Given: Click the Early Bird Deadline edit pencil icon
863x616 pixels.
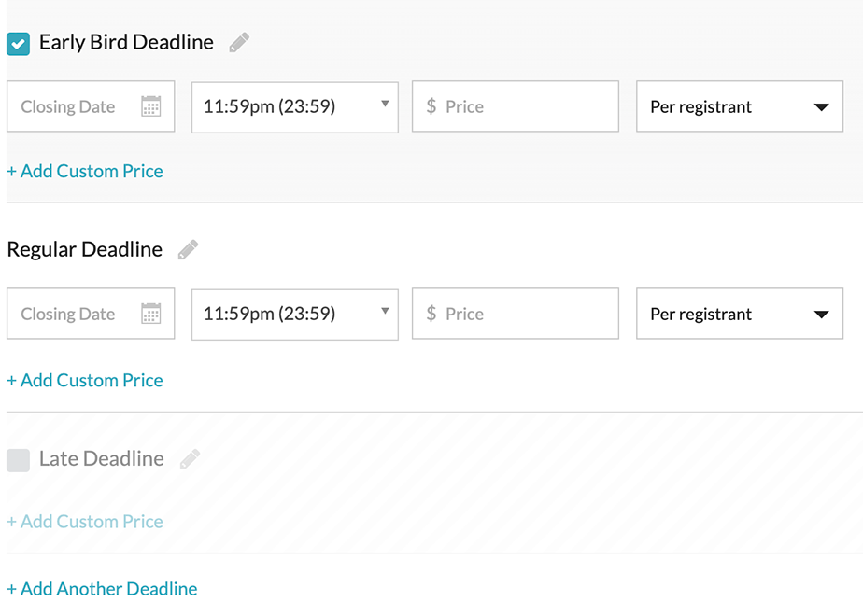Looking at the screenshot, I should (x=239, y=43).
